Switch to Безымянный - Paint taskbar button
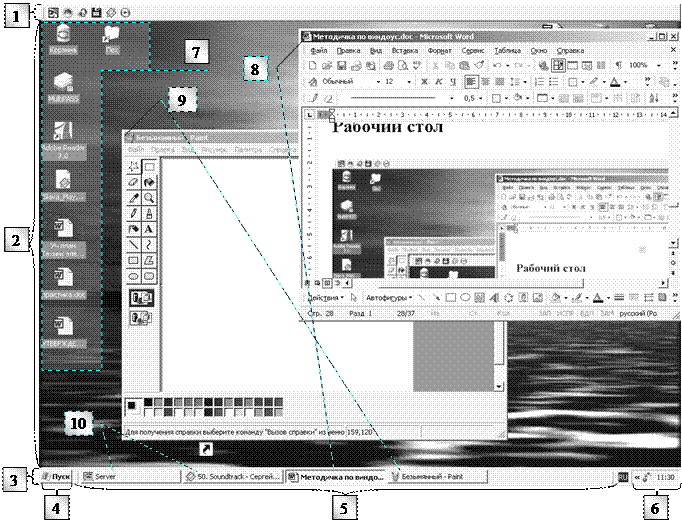The width and height of the screenshot is (682, 522). click(x=437, y=476)
